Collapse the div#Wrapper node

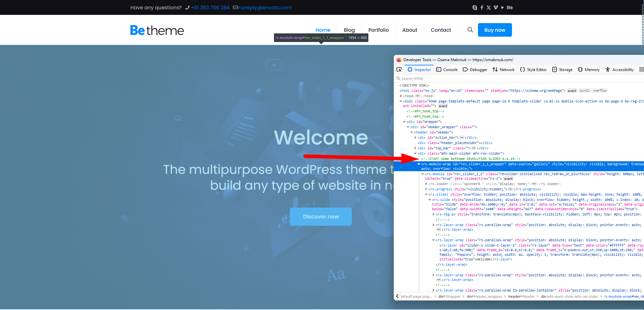(404, 122)
